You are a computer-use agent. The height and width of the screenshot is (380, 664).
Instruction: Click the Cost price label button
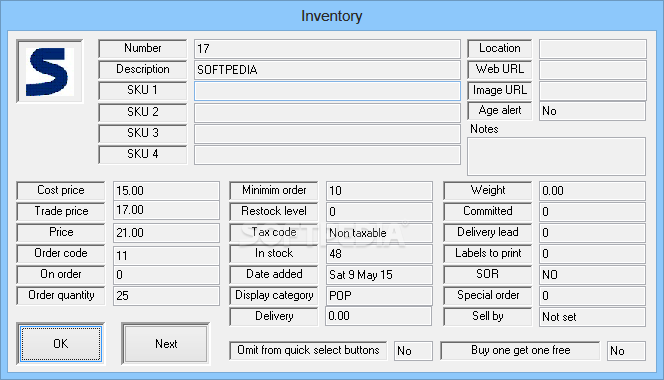coord(61,191)
